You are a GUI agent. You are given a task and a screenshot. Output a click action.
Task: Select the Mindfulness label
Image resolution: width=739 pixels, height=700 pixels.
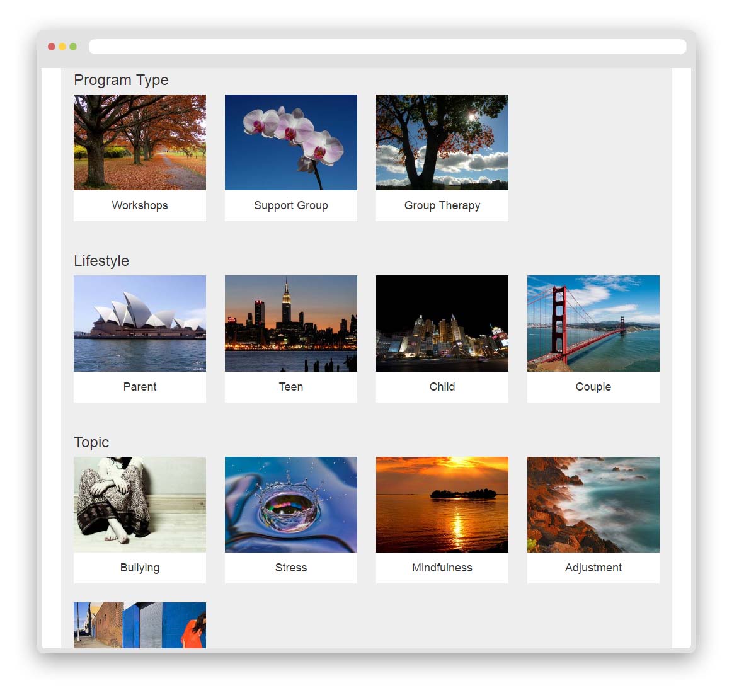coord(442,568)
